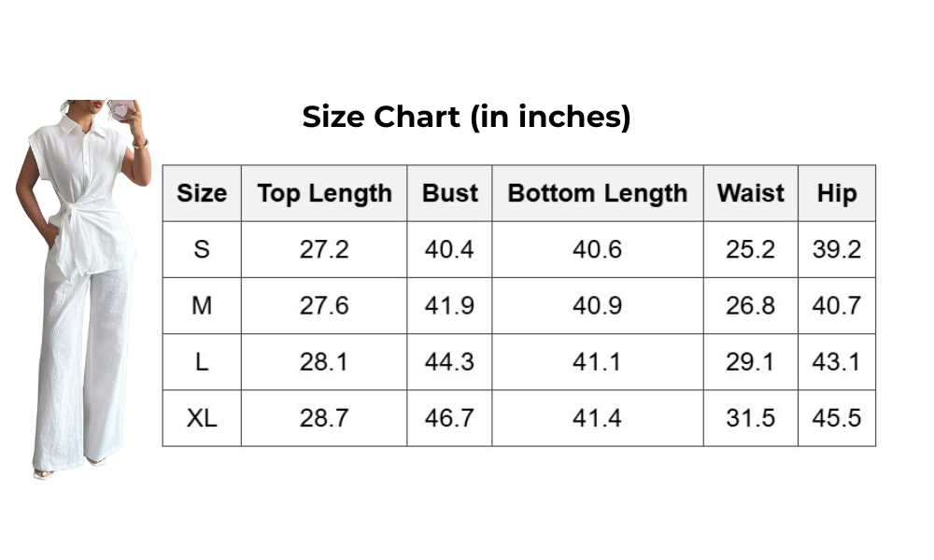Click the XL size row label
The width and height of the screenshot is (934, 560).
coord(202,418)
